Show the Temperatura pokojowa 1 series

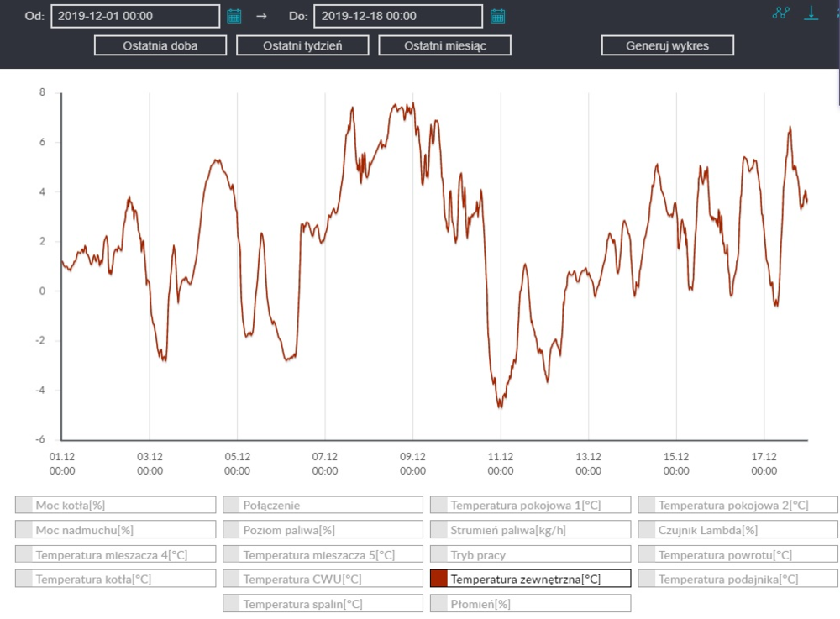(531, 505)
